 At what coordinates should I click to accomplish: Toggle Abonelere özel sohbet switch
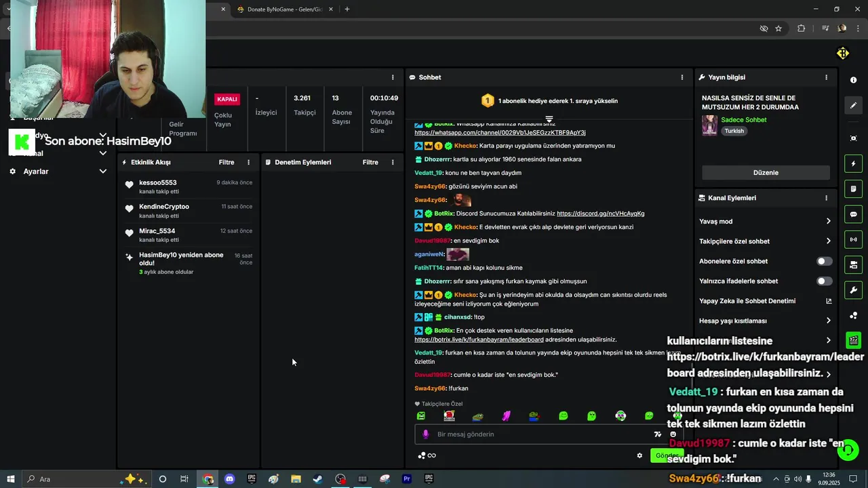click(x=824, y=261)
